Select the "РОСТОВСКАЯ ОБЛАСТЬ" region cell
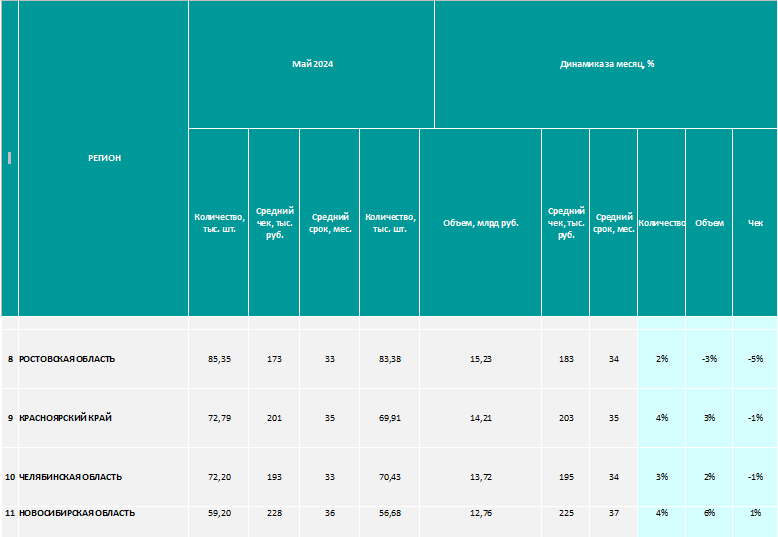 click(104, 359)
